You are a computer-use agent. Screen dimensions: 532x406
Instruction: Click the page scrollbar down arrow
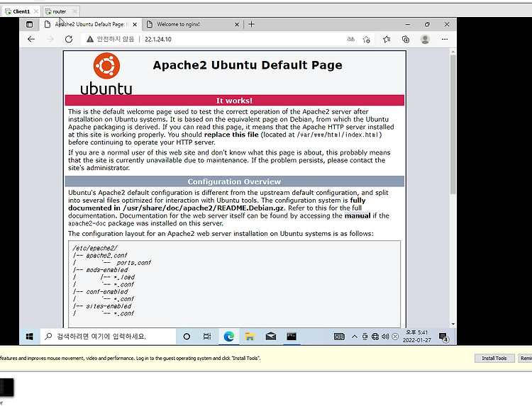tap(453, 324)
